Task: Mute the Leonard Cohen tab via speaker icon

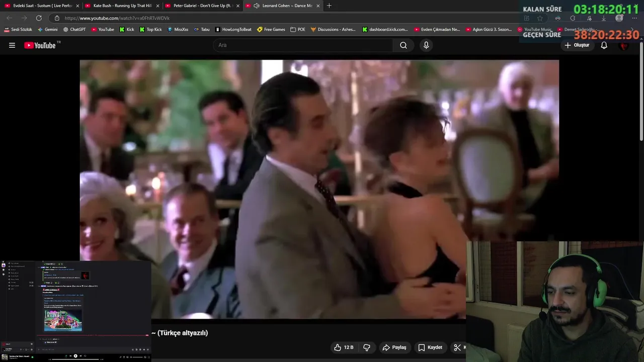Action: [x=257, y=6]
